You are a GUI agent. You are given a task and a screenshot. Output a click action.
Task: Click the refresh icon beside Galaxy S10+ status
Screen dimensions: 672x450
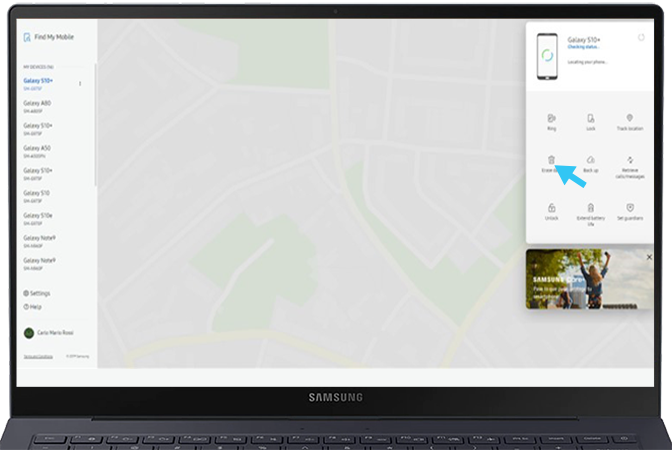(641, 38)
